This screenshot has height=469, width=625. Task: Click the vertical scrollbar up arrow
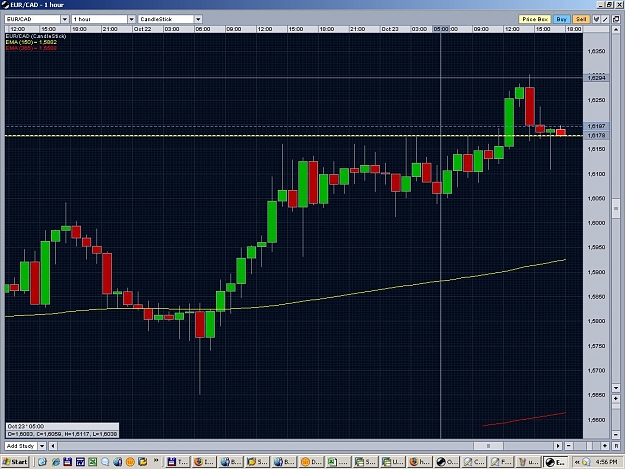pyautogui.click(x=616, y=29)
